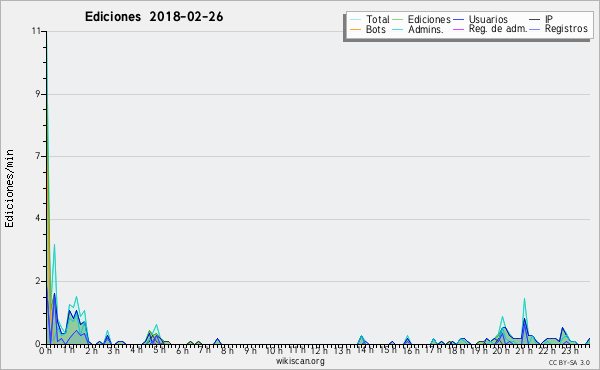Screen dimensions: 600x370
Task: Click the y-axis value 11
Action: click(36, 31)
